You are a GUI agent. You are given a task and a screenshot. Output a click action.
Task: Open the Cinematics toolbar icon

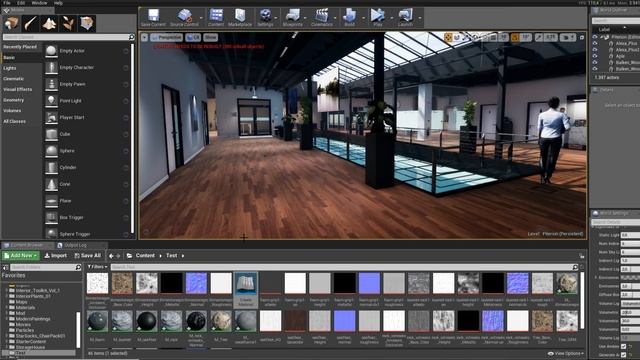(x=322, y=16)
